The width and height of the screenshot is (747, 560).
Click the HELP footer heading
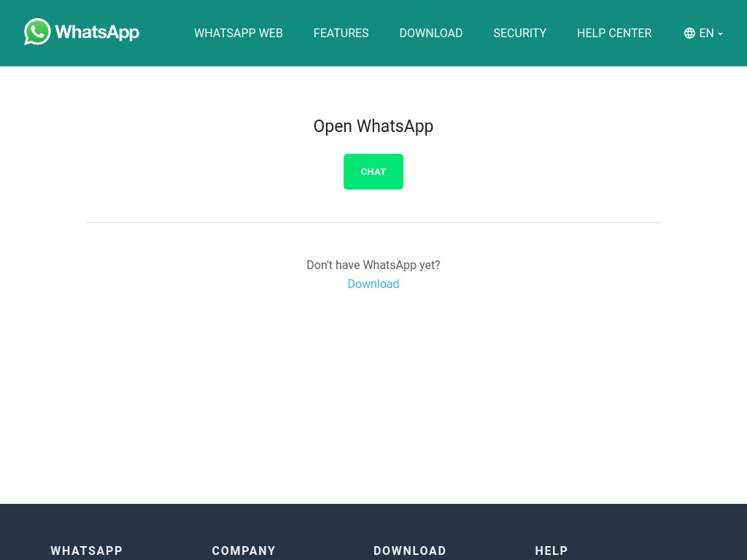[551, 551]
